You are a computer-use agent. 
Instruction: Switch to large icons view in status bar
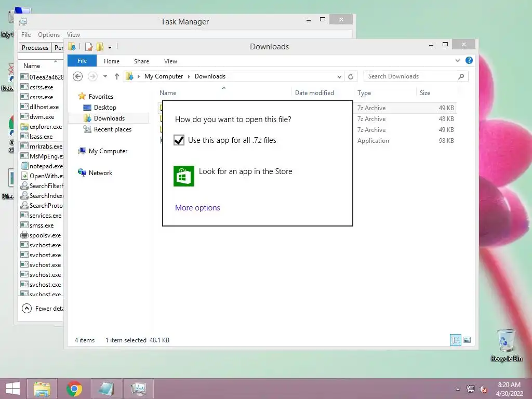pyautogui.click(x=467, y=340)
